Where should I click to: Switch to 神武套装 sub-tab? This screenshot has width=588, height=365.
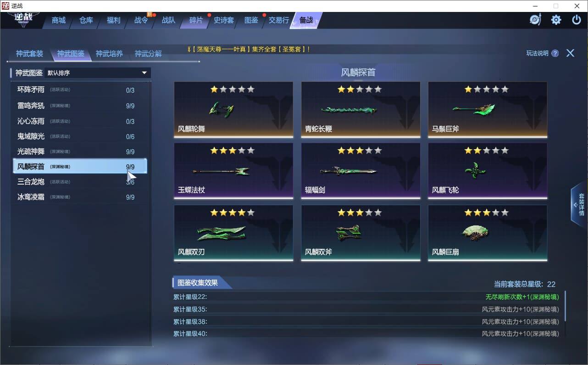click(x=29, y=54)
